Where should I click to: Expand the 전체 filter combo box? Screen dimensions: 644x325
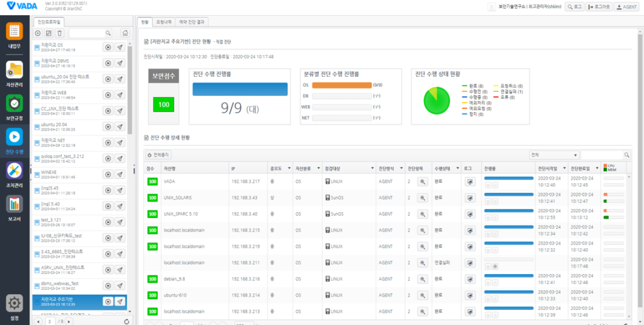(553, 154)
